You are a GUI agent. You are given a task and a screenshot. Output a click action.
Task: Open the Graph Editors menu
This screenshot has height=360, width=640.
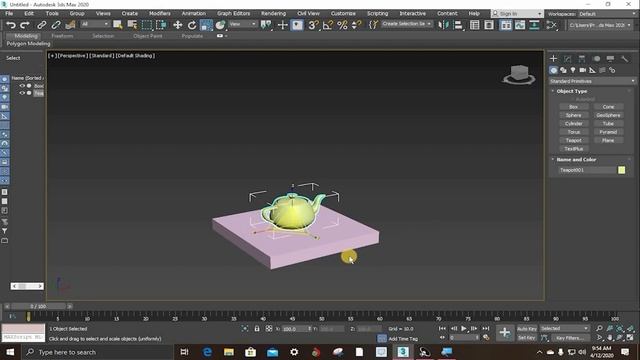234,13
